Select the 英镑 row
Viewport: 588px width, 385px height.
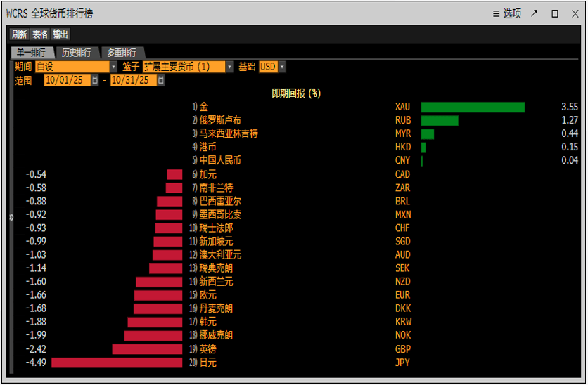pyautogui.click(x=296, y=349)
